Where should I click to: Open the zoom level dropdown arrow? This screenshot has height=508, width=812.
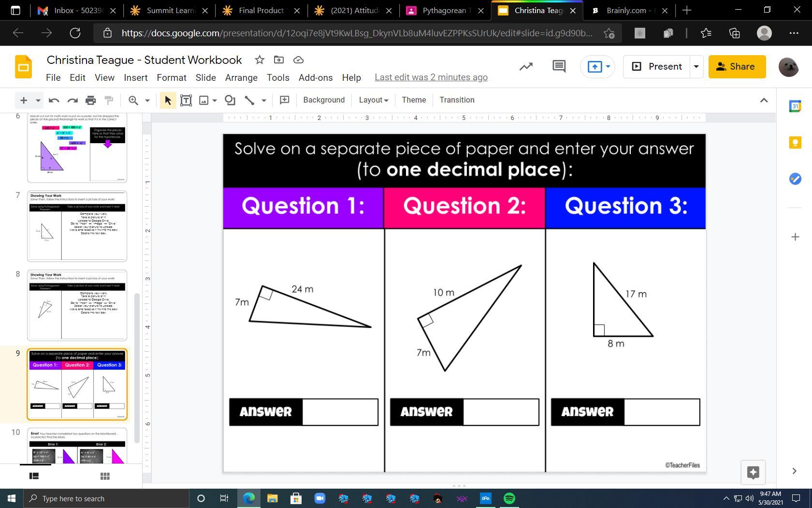tap(147, 100)
